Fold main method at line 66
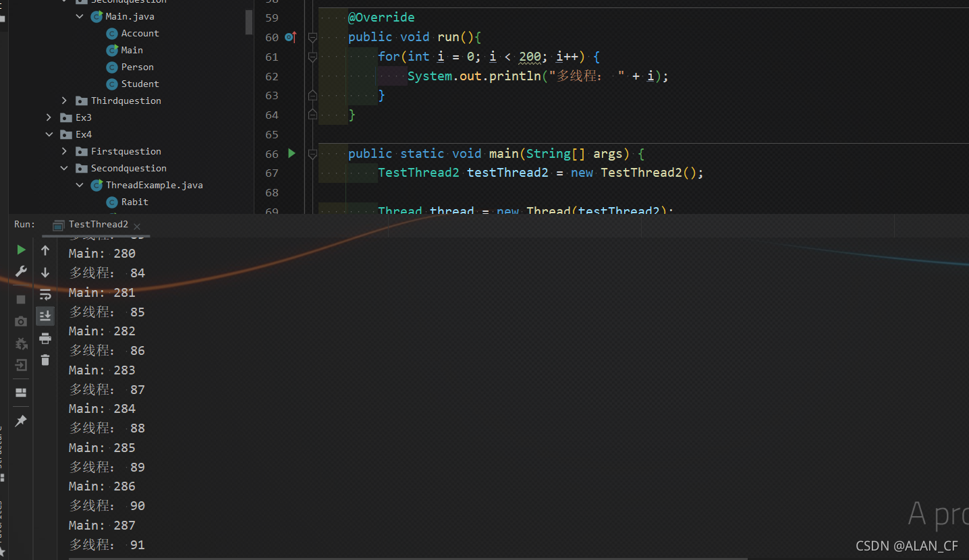 312,155
